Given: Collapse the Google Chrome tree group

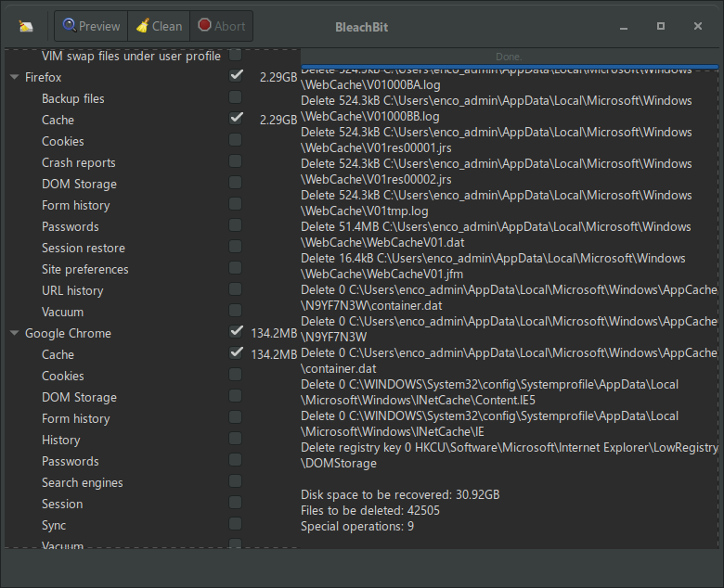Looking at the screenshot, I should 15,333.
